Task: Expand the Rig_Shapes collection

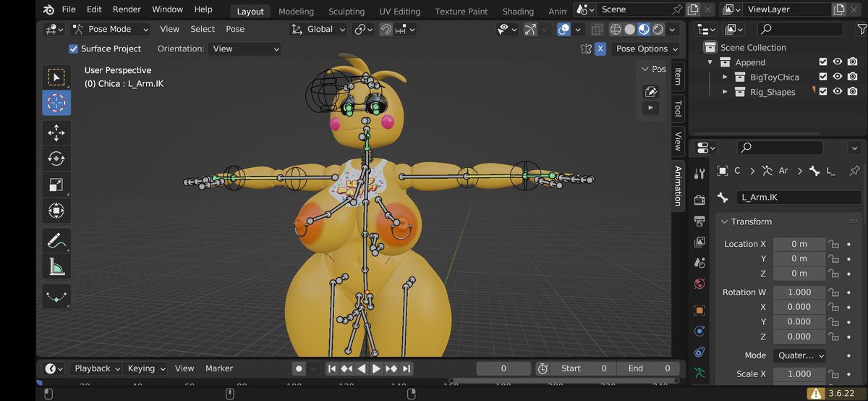Action: [x=726, y=92]
